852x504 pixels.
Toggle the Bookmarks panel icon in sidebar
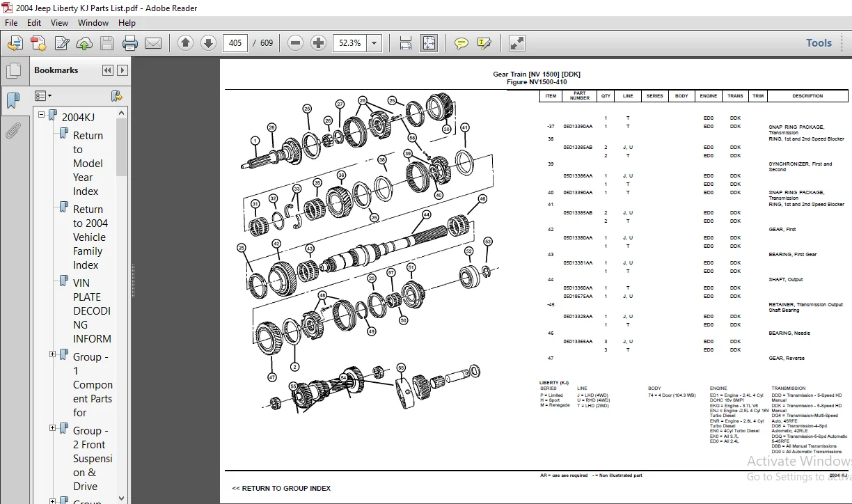13,101
